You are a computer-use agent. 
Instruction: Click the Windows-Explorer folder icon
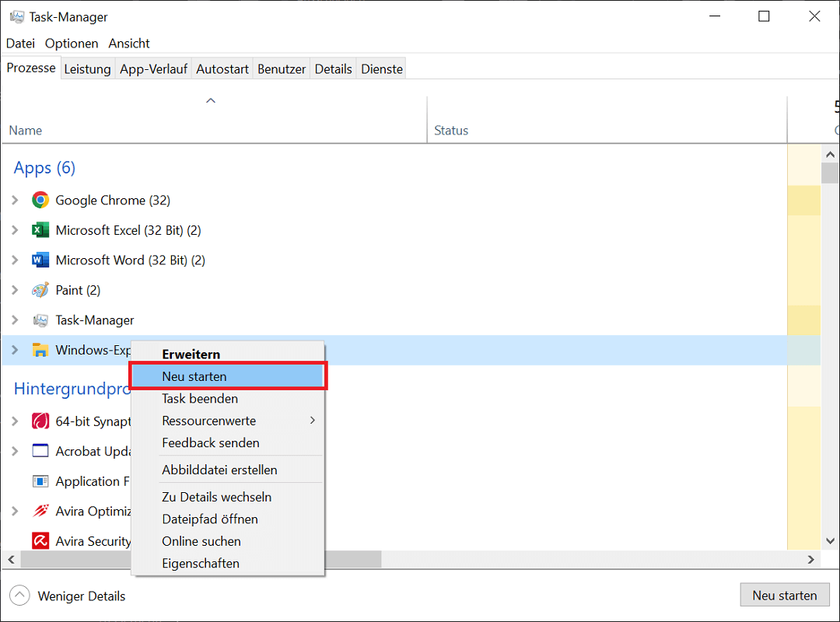tap(40, 350)
